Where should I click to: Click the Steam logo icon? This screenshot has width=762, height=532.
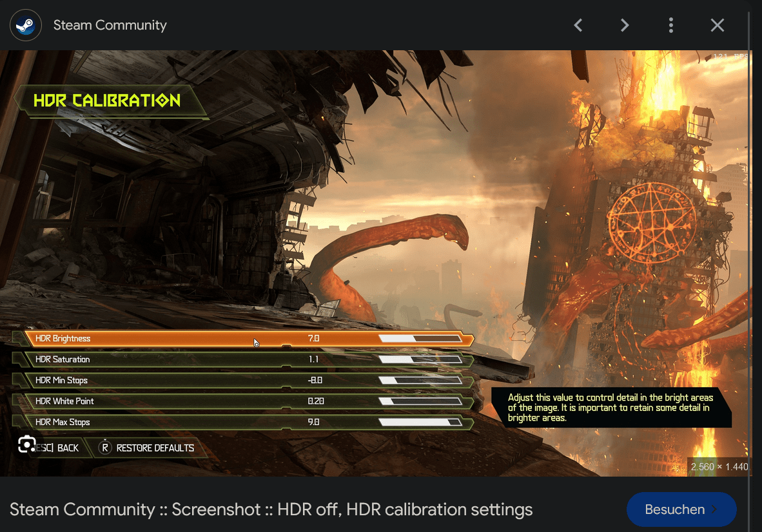click(x=25, y=25)
